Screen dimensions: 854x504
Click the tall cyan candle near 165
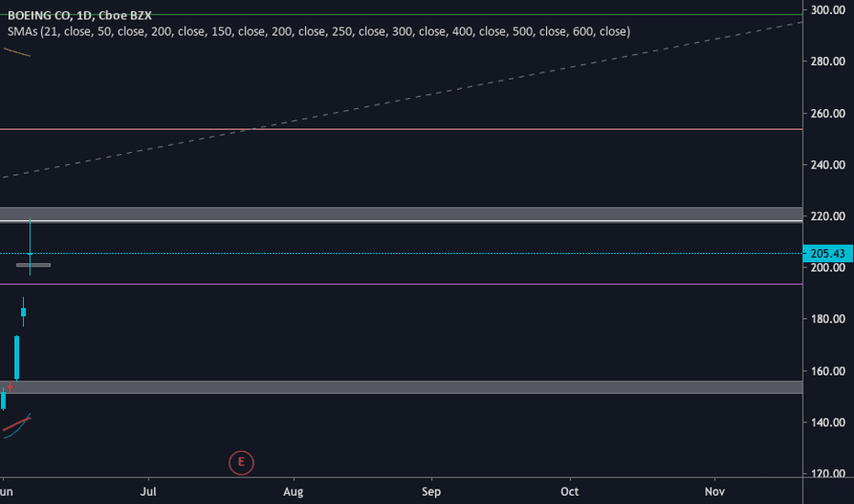[x=16, y=357]
